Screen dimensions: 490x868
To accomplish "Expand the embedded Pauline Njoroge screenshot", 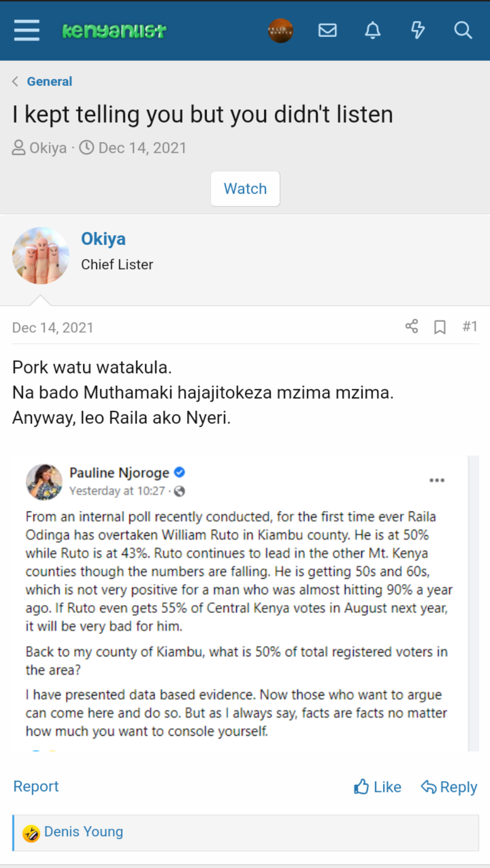I will (240, 602).
